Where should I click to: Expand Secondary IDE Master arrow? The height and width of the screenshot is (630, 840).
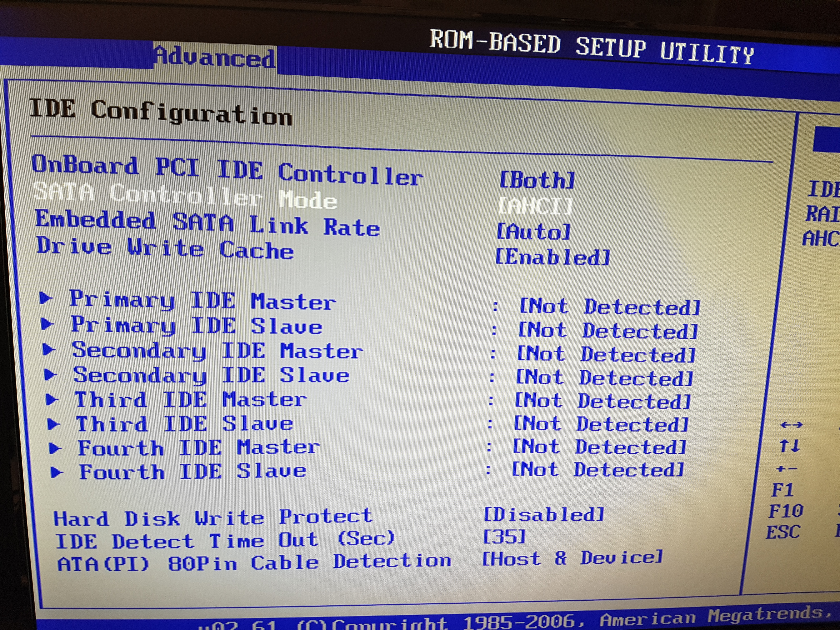point(49,349)
